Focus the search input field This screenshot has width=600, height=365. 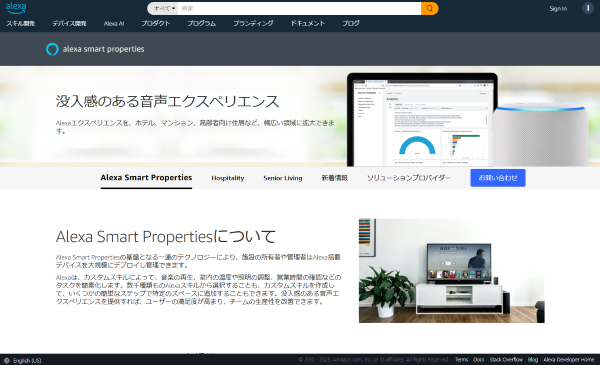point(299,8)
